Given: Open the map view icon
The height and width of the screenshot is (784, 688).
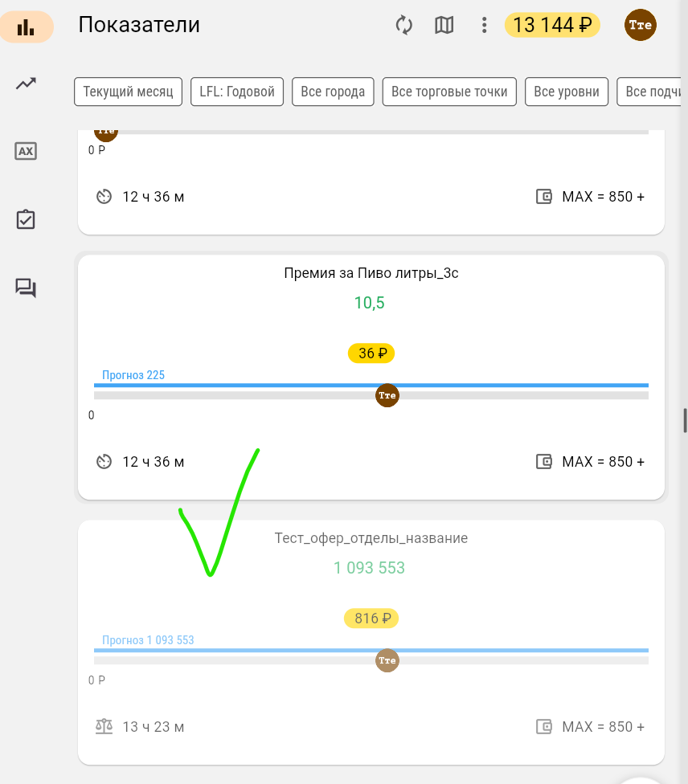Looking at the screenshot, I should pos(444,25).
